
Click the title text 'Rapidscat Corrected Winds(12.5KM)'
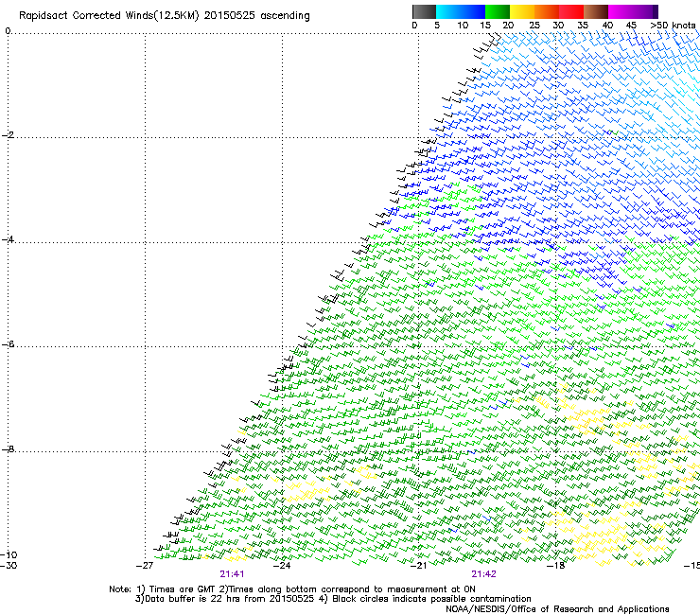(109, 16)
